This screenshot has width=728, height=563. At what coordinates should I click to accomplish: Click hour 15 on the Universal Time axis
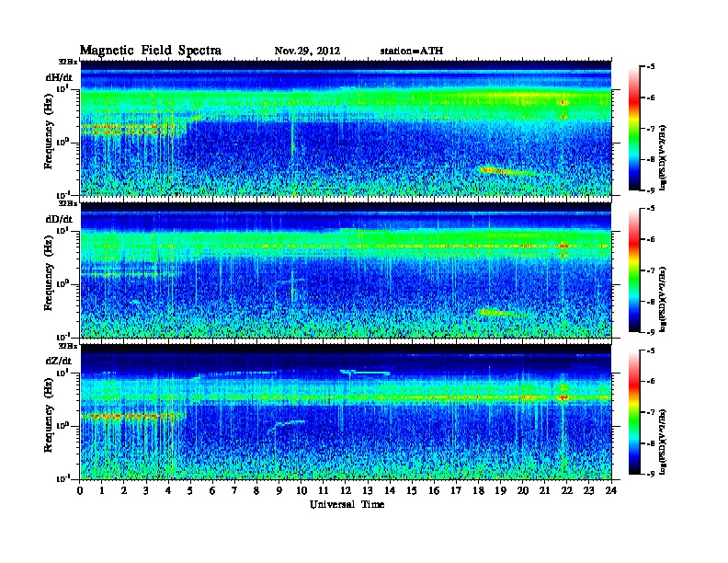coord(412,491)
